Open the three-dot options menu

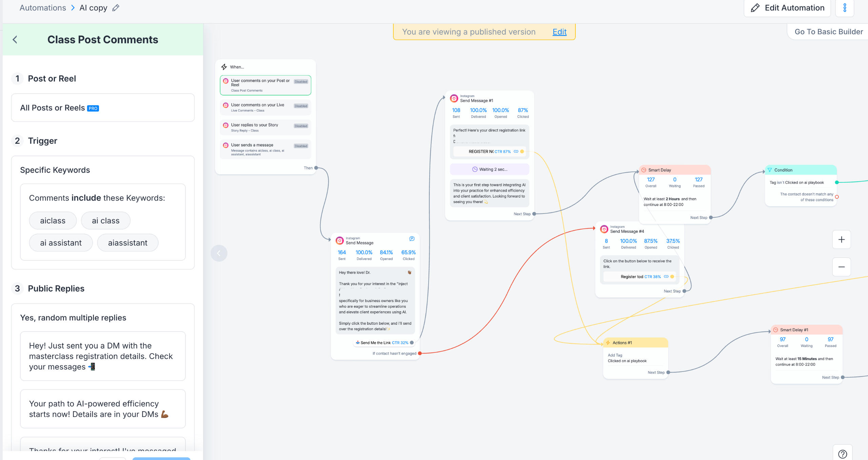tap(845, 8)
